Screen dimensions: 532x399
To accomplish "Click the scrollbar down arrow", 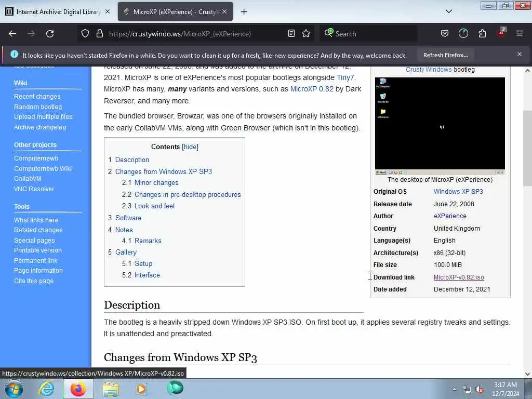I will tap(527, 374).
